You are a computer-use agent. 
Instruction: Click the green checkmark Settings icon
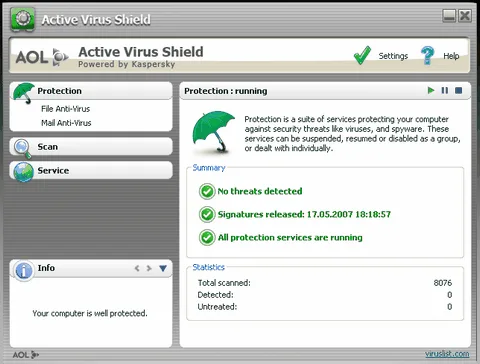point(362,55)
